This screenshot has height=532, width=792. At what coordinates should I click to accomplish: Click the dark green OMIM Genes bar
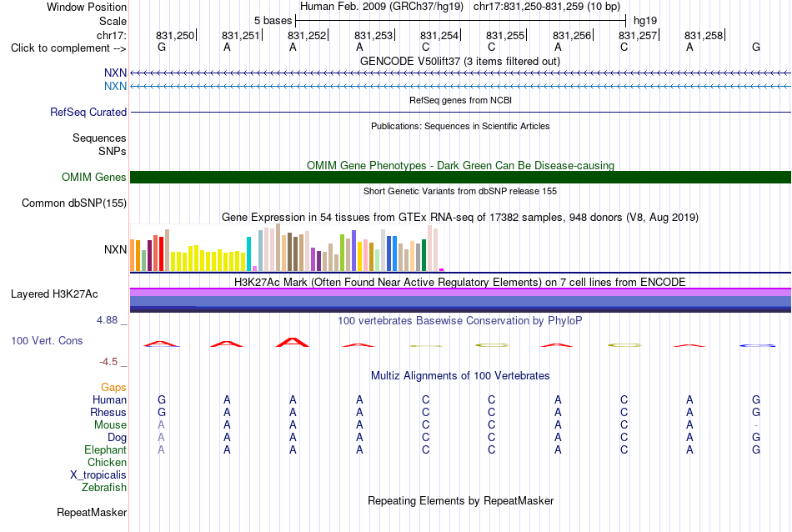[x=460, y=178]
